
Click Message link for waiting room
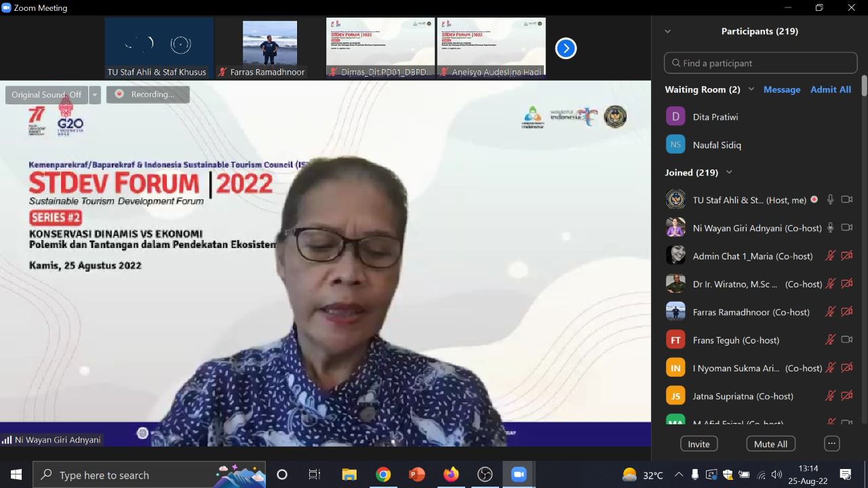coord(782,89)
